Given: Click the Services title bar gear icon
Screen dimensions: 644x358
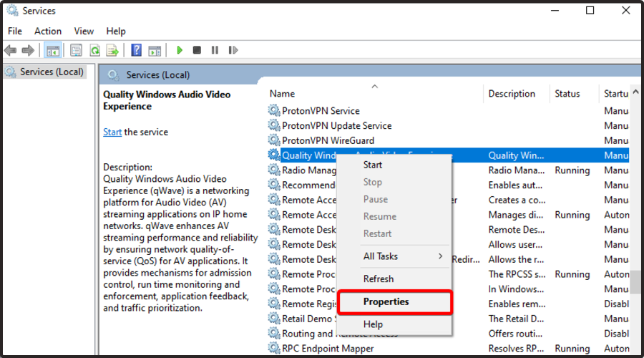Looking at the screenshot, I should [12, 10].
